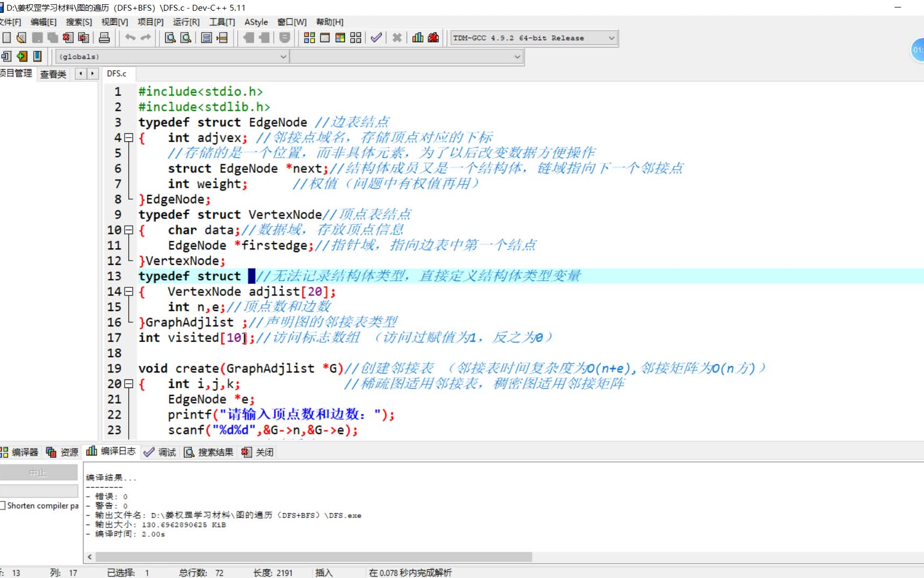
Task: Click the green plus insert icon
Action: coord(22,56)
